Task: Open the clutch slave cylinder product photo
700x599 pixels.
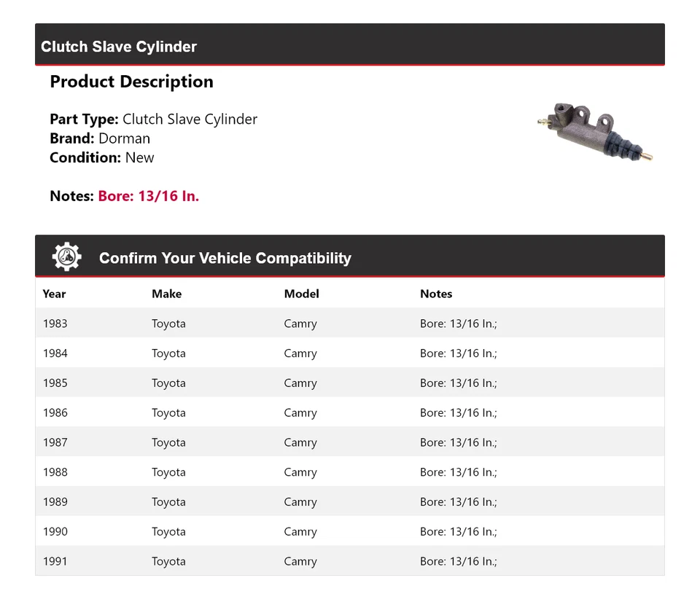Action: click(595, 132)
